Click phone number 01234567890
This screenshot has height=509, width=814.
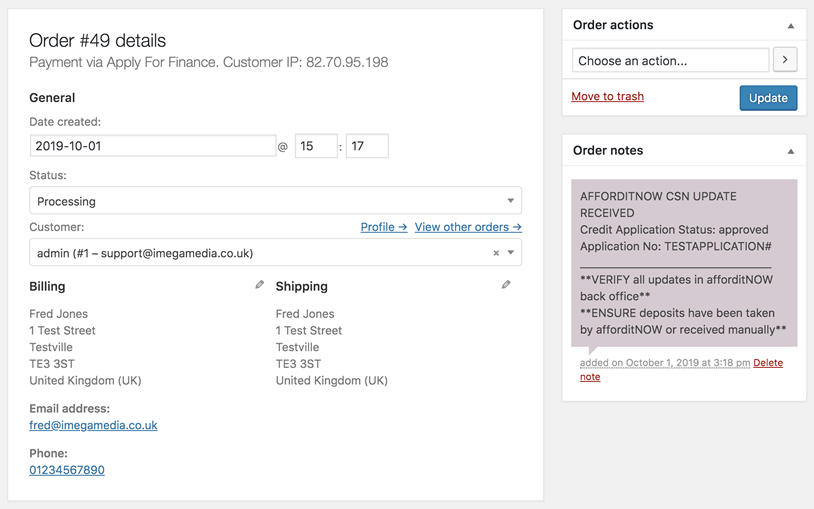point(67,470)
